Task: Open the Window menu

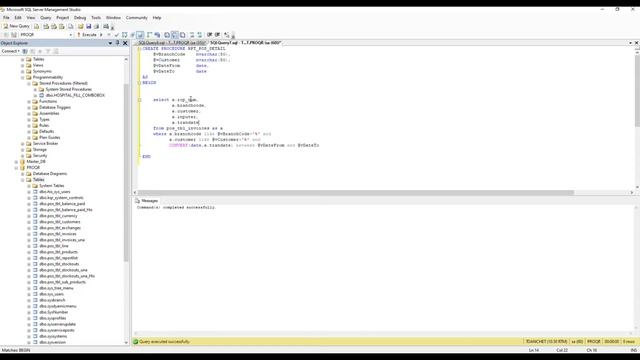Action: [x=113, y=18]
